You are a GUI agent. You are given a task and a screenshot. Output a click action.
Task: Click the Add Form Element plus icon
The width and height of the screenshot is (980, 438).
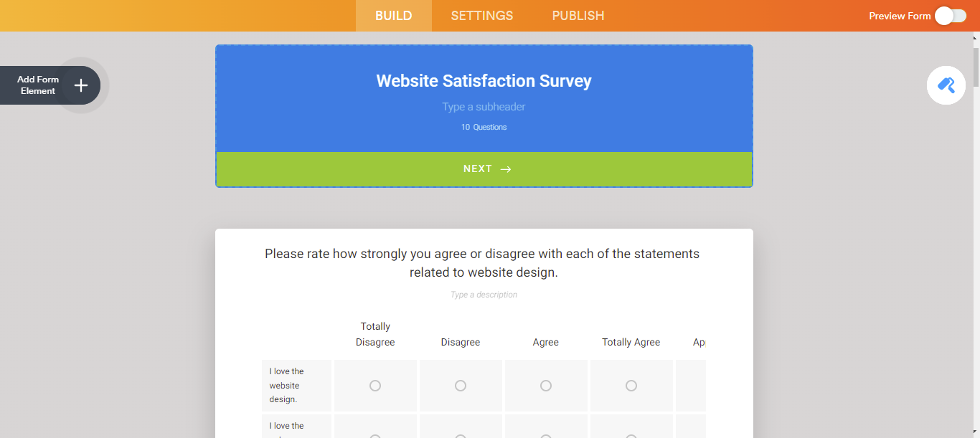pos(81,85)
